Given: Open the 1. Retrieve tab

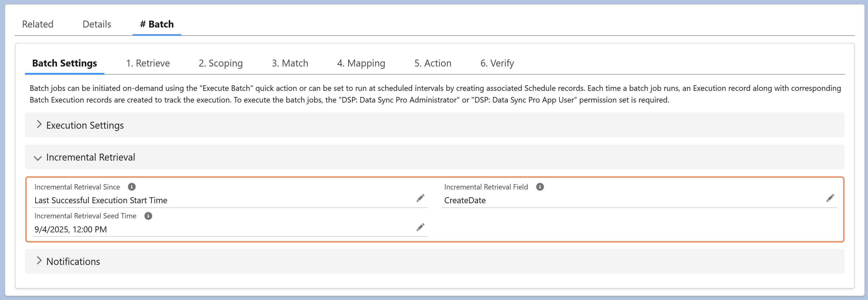Looking at the screenshot, I should pos(148,64).
